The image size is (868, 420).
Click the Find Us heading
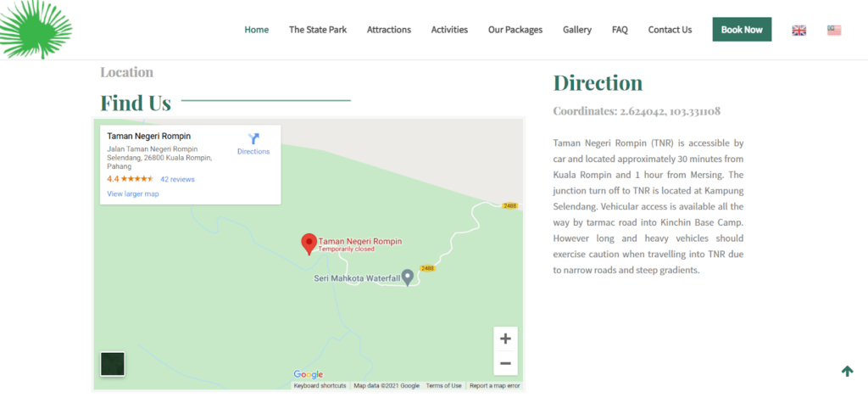pos(136,103)
